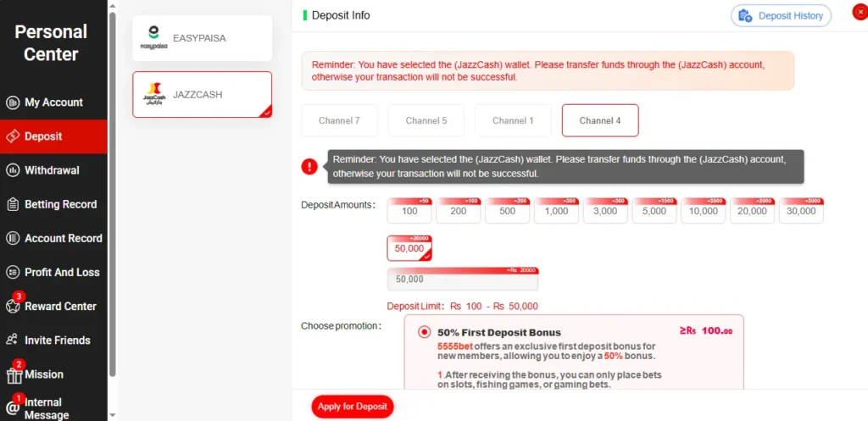Click the deposit amount input field
The image size is (868, 421).
pyautogui.click(x=463, y=280)
